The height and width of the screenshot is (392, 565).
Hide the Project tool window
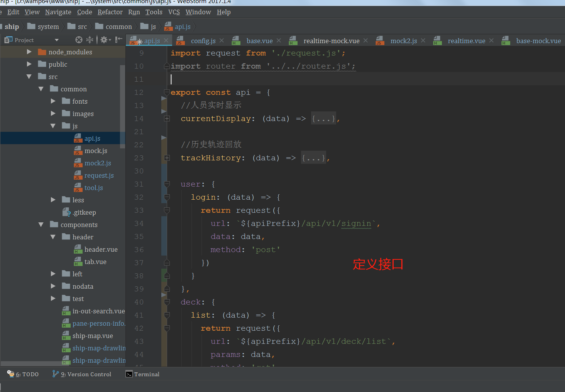118,40
